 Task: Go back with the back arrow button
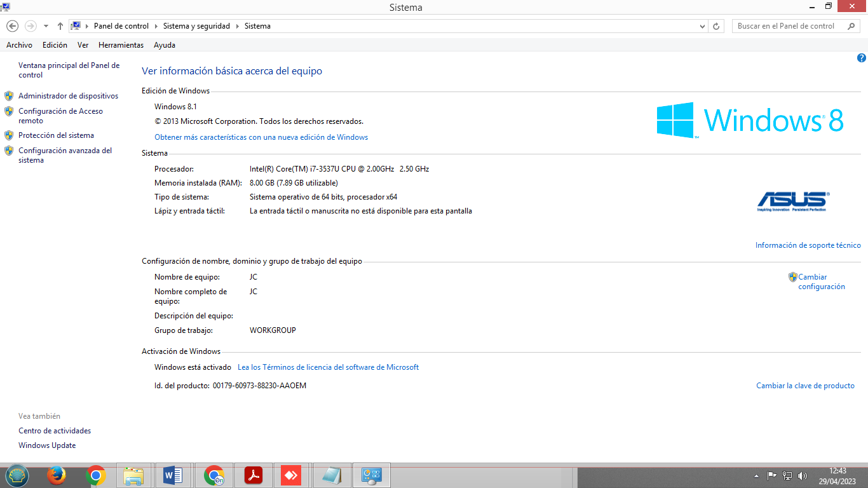[12, 26]
